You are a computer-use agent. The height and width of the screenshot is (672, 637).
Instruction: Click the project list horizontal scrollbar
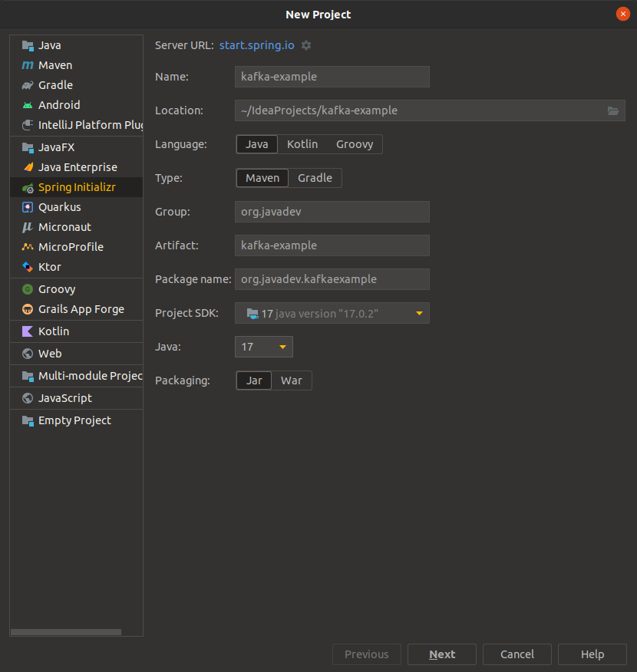coord(66,632)
